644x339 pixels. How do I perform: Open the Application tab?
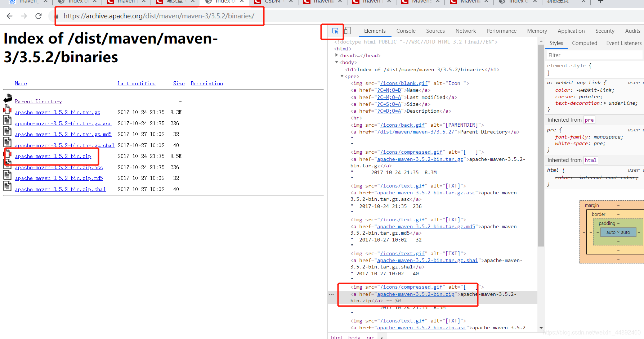(x=571, y=31)
